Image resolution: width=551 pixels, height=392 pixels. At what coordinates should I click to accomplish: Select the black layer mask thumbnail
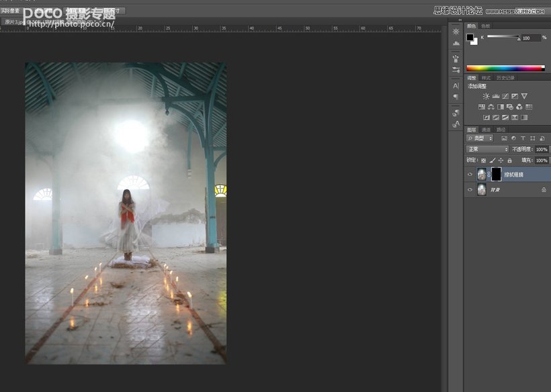pos(496,174)
